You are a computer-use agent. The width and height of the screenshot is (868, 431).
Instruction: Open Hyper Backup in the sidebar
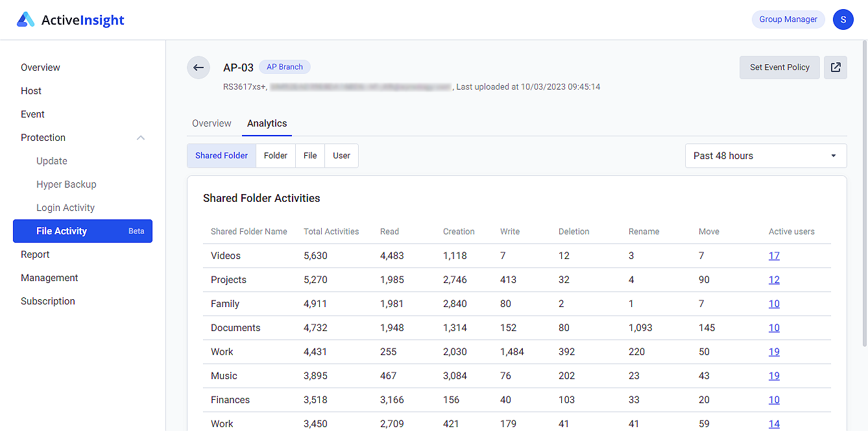point(66,184)
